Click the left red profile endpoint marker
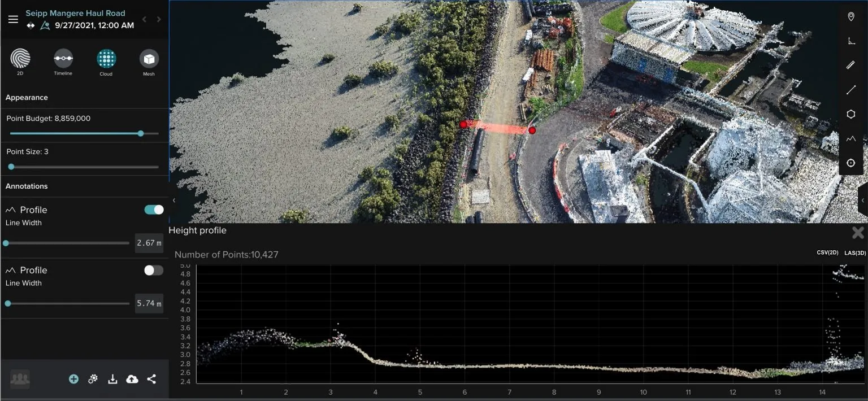Image resolution: width=868 pixels, height=401 pixels. (x=463, y=124)
